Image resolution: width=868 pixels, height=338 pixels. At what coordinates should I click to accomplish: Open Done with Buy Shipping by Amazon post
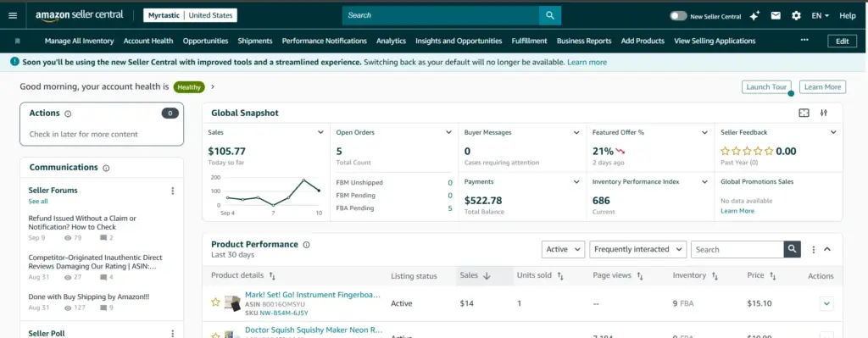88,296
